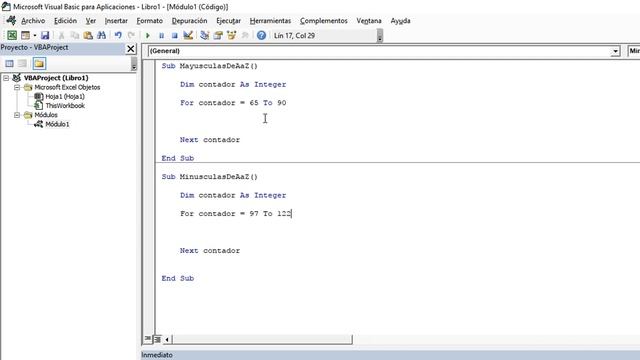
Task: Select the Módulos folder label
Action: 46,115
